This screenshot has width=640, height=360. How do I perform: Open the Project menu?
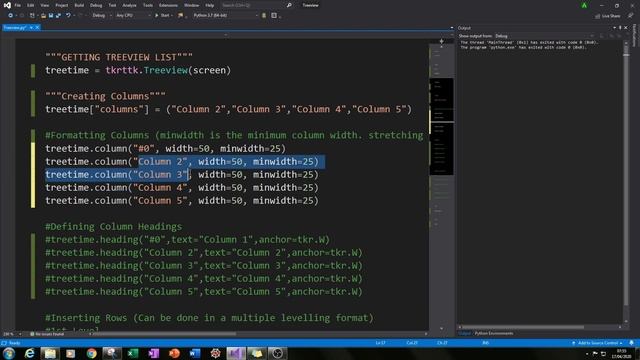tap(62, 5)
